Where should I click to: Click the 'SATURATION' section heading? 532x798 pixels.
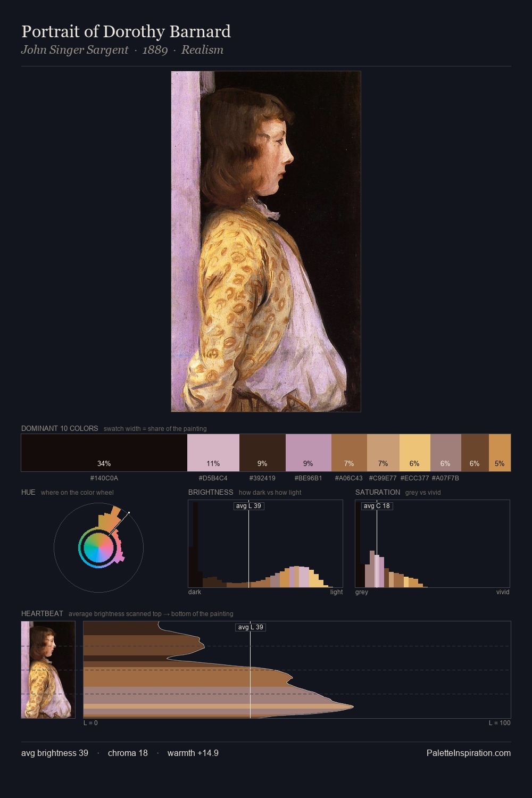[x=378, y=492]
